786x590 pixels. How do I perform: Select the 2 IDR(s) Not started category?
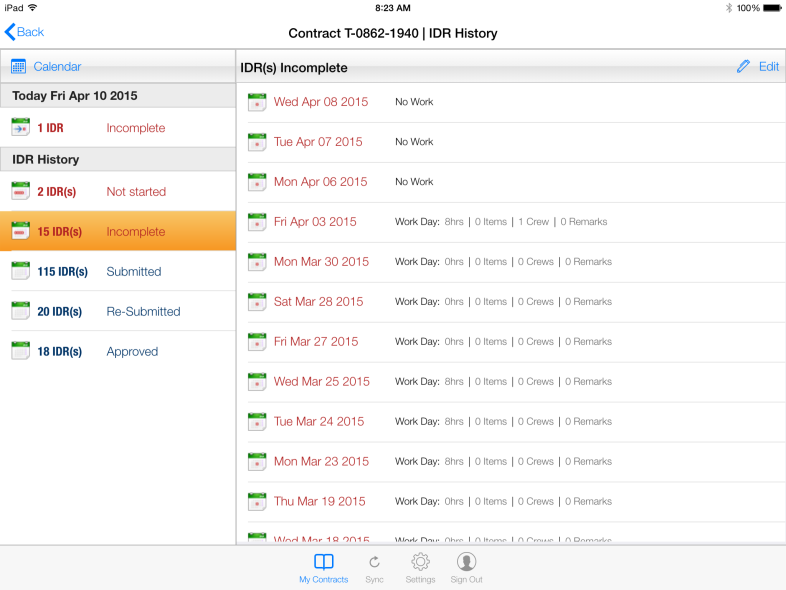118,192
